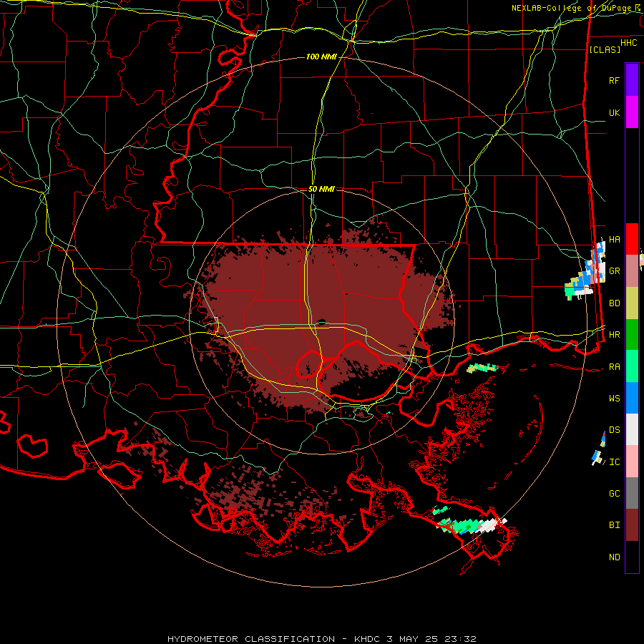The height and width of the screenshot is (644, 644).
Task: Click the HA red legend swatch
Action: [632, 239]
